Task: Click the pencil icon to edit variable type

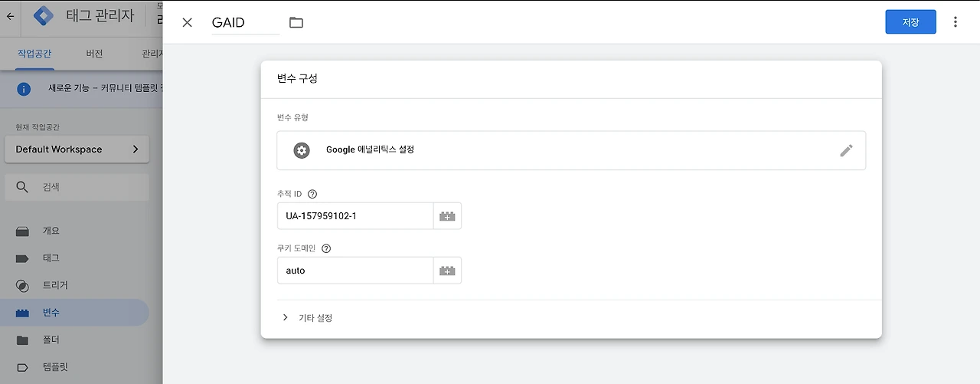Action: [846, 150]
